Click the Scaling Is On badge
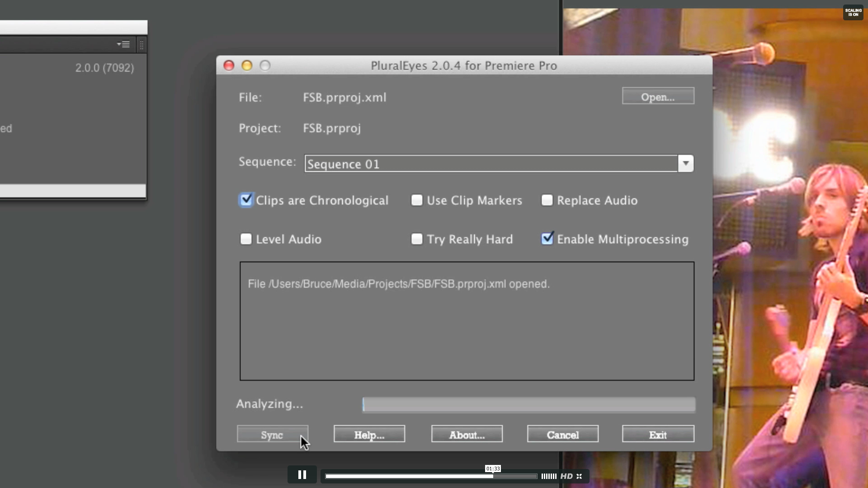The width and height of the screenshot is (868, 488). [853, 13]
